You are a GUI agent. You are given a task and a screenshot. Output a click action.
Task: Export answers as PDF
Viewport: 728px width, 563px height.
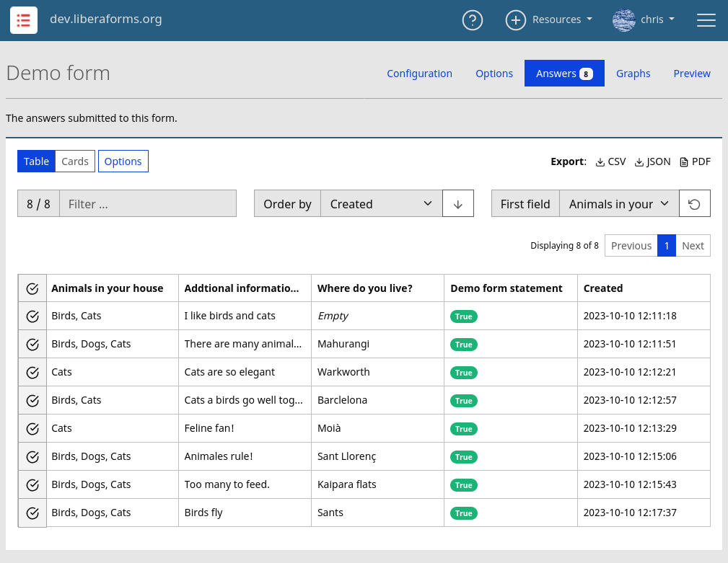click(x=695, y=162)
